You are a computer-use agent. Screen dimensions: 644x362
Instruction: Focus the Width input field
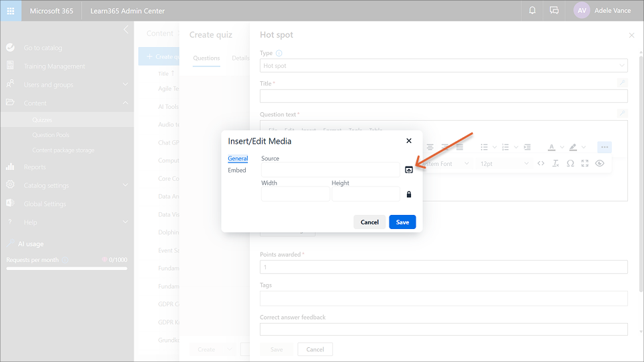click(295, 195)
